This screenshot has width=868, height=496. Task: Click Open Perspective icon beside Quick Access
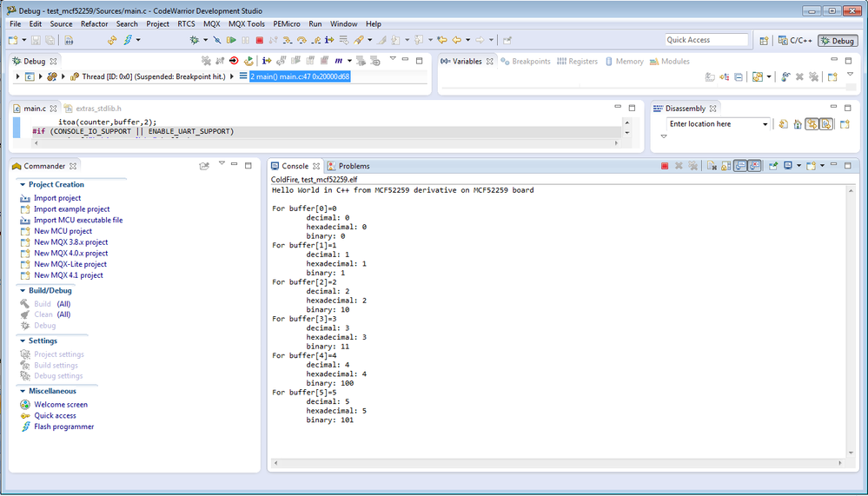pos(764,41)
